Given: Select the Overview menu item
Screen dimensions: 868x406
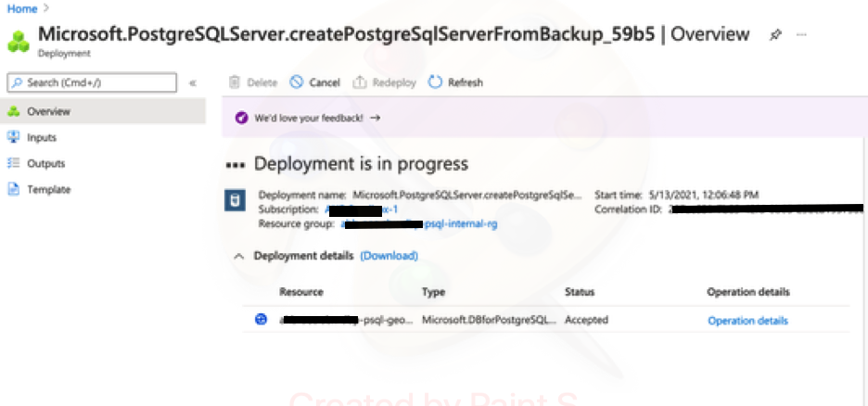Looking at the screenshot, I should click(103, 111).
